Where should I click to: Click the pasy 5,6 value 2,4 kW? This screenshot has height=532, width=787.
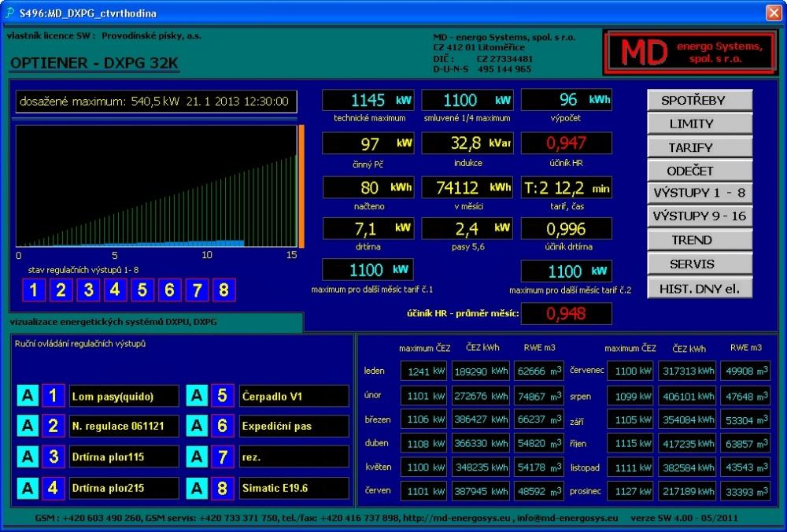[467, 228]
